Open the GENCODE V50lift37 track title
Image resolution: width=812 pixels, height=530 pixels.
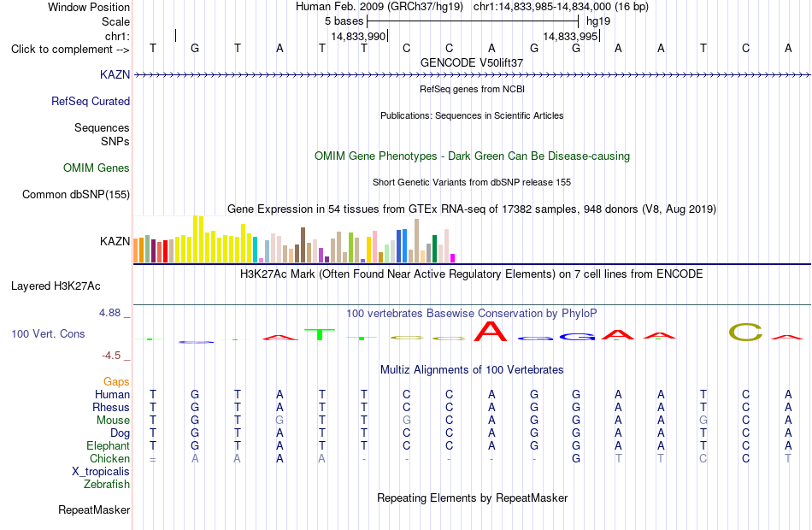click(x=472, y=62)
